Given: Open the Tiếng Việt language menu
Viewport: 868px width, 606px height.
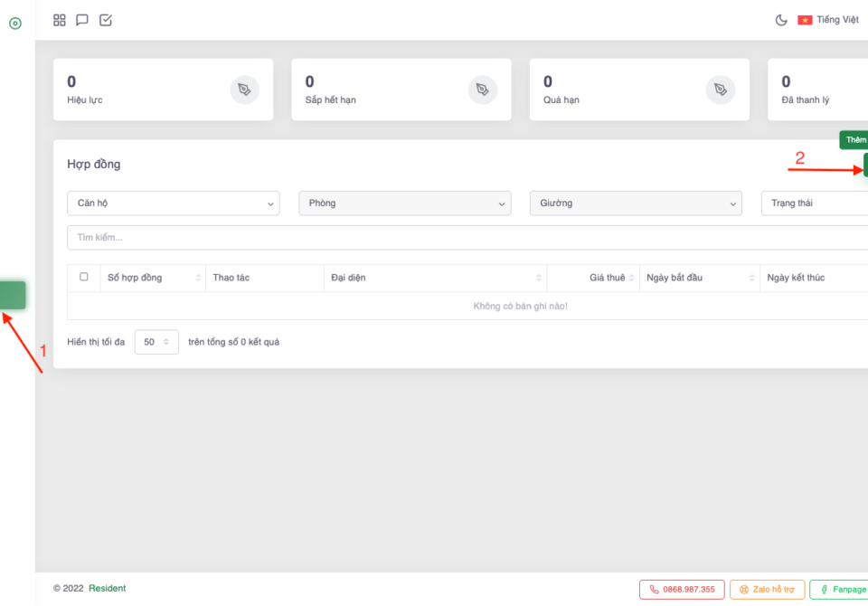Looking at the screenshot, I should pyautogui.click(x=828, y=20).
